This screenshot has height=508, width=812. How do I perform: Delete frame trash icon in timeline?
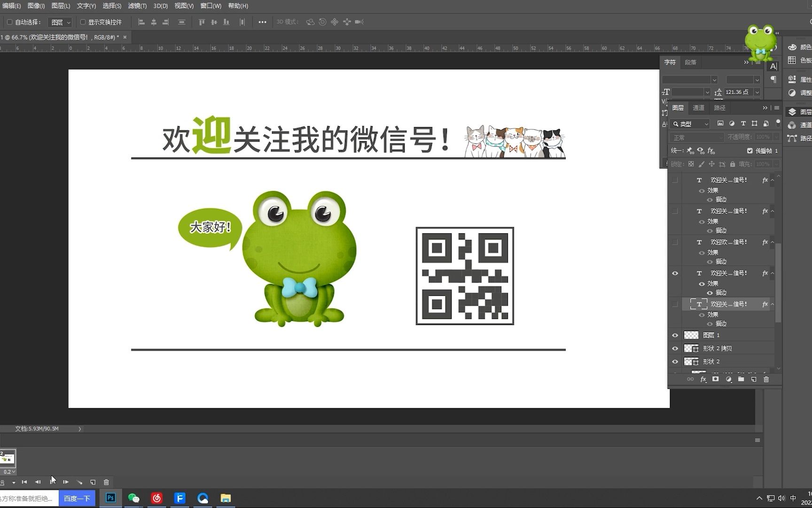[x=106, y=482]
